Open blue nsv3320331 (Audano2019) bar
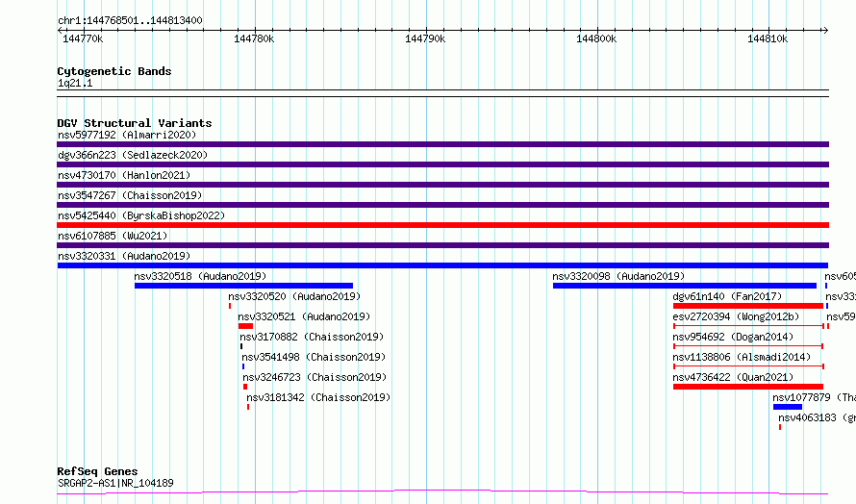 [442, 265]
